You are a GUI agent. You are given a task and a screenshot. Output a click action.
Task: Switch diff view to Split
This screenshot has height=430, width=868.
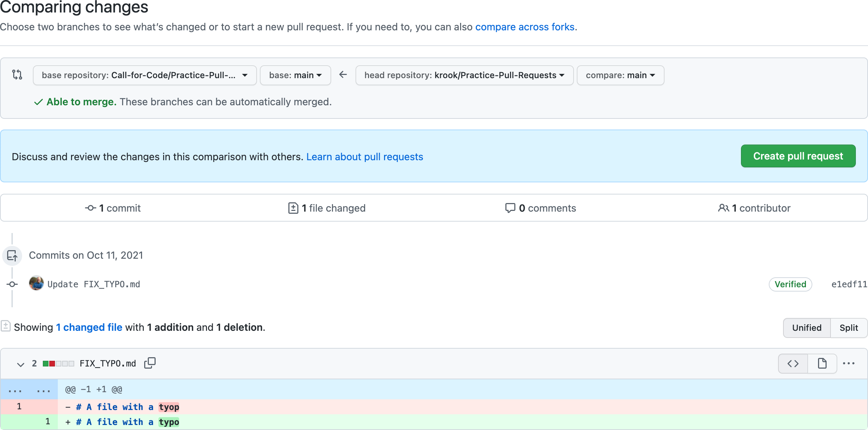click(x=848, y=328)
